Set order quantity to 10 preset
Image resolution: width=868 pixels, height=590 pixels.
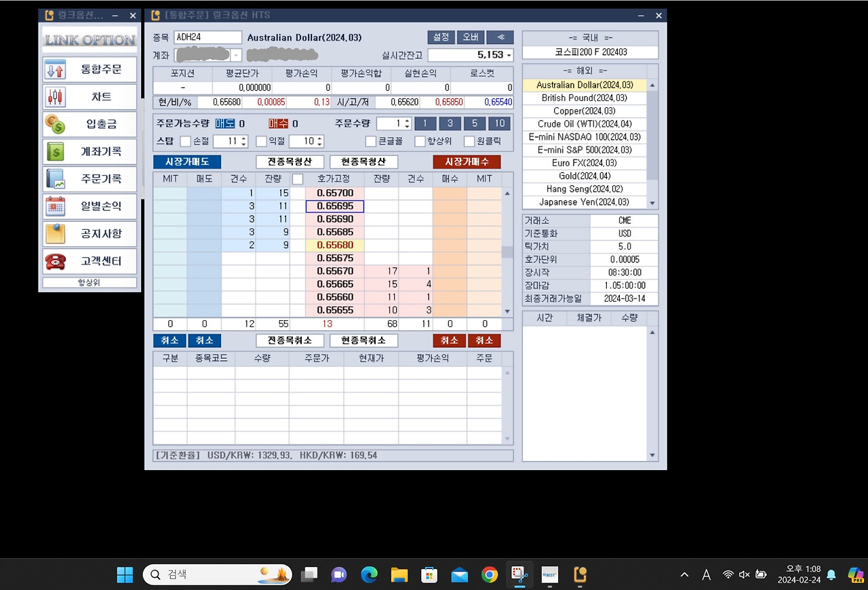click(500, 123)
